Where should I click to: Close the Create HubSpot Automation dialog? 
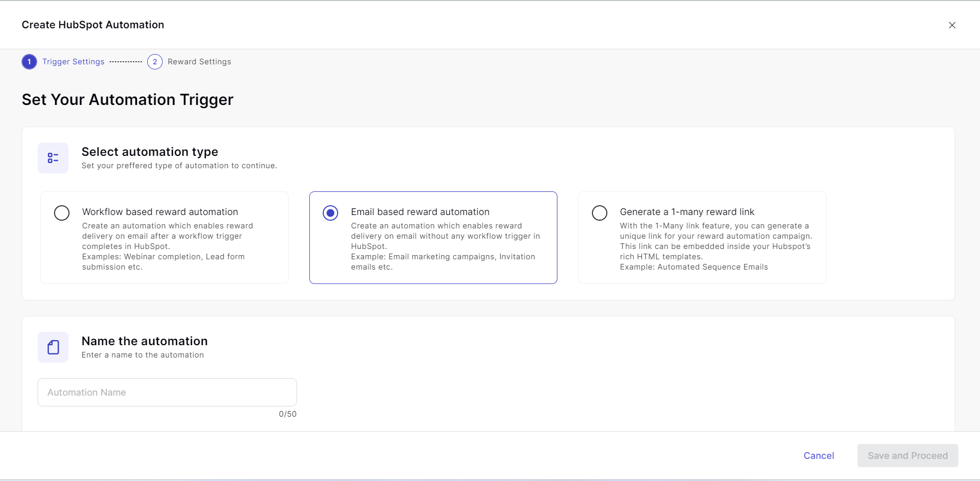[x=952, y=25]
